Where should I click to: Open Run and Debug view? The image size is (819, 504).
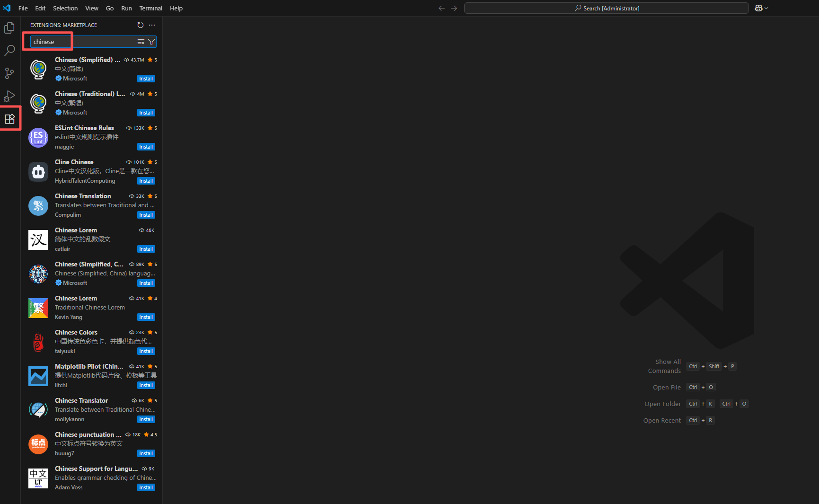pyautogui.click(x=9, y=96)
